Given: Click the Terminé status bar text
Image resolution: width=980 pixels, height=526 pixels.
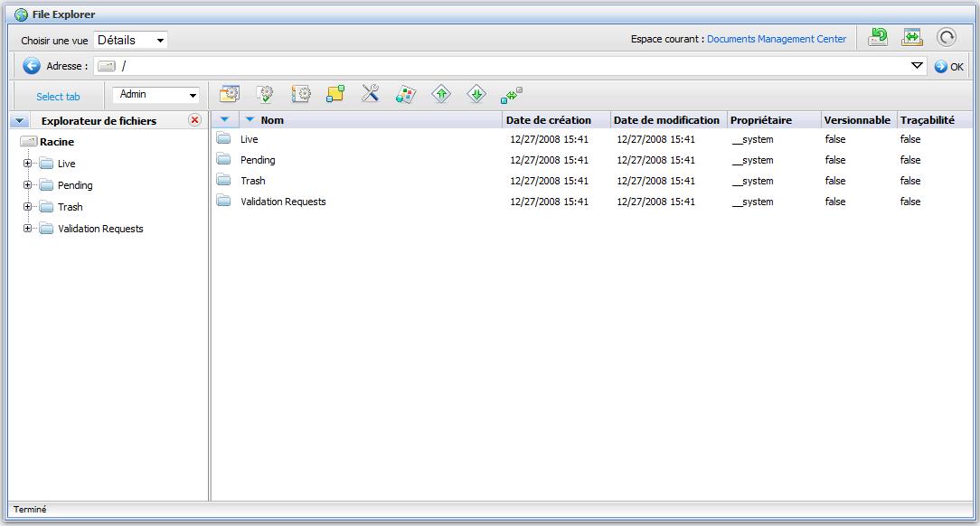Looking at the screenshot, I should (x=30, y=509).
